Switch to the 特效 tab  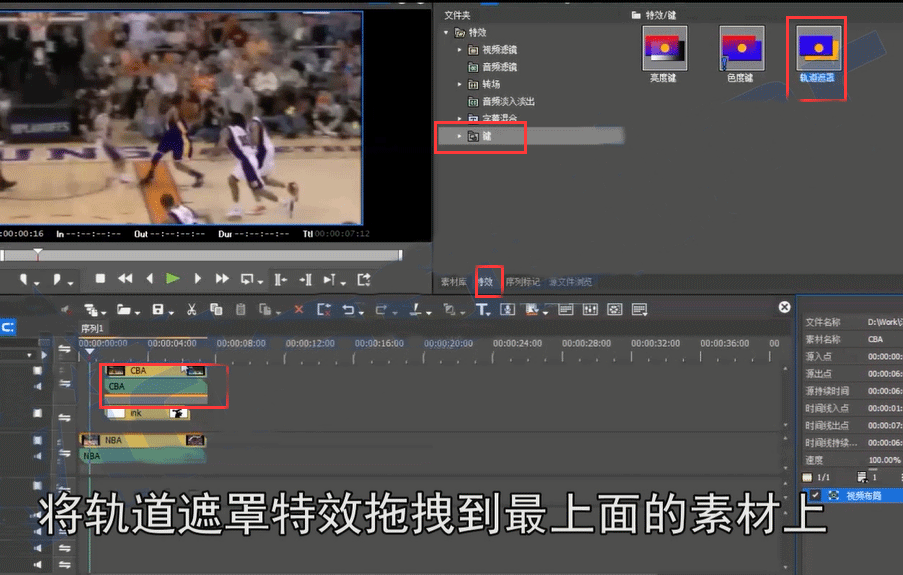[x=485, y=282]
